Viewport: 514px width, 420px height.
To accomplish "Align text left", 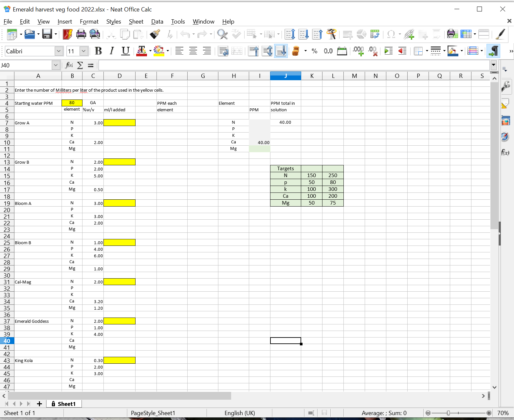I will (179, 51).
